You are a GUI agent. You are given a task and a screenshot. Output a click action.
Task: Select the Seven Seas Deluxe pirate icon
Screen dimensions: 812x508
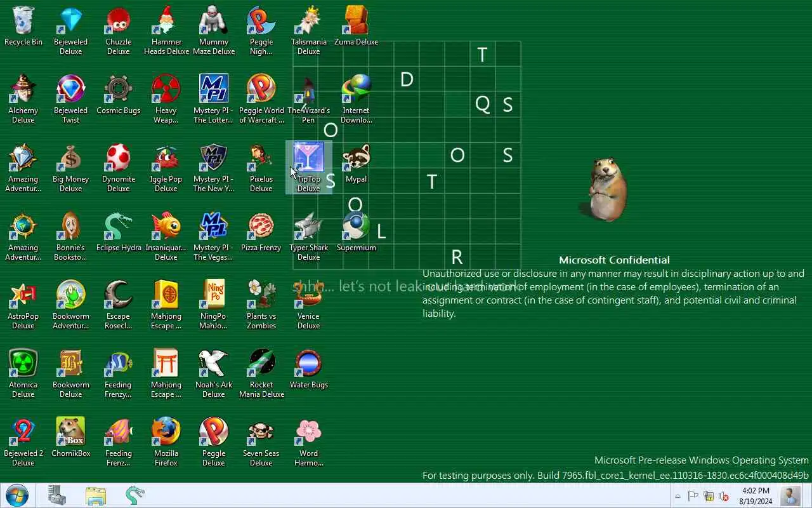tap(261, 442)
